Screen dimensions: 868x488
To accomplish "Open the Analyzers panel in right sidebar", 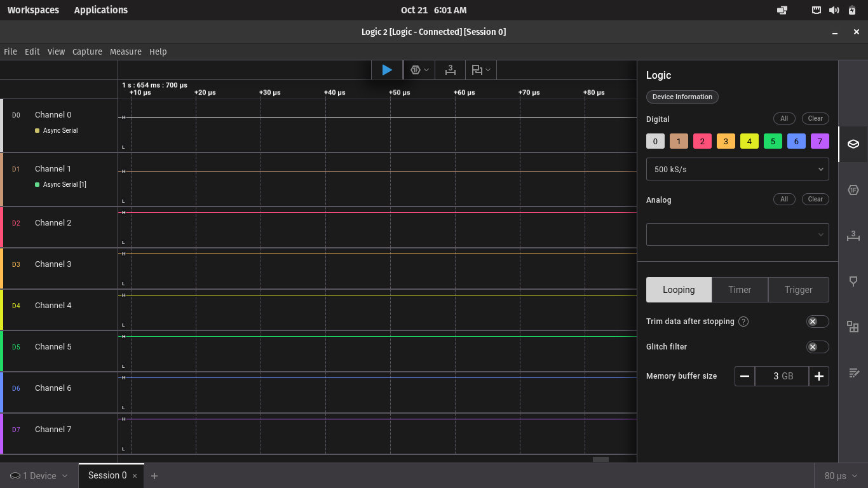I will 853,190.
